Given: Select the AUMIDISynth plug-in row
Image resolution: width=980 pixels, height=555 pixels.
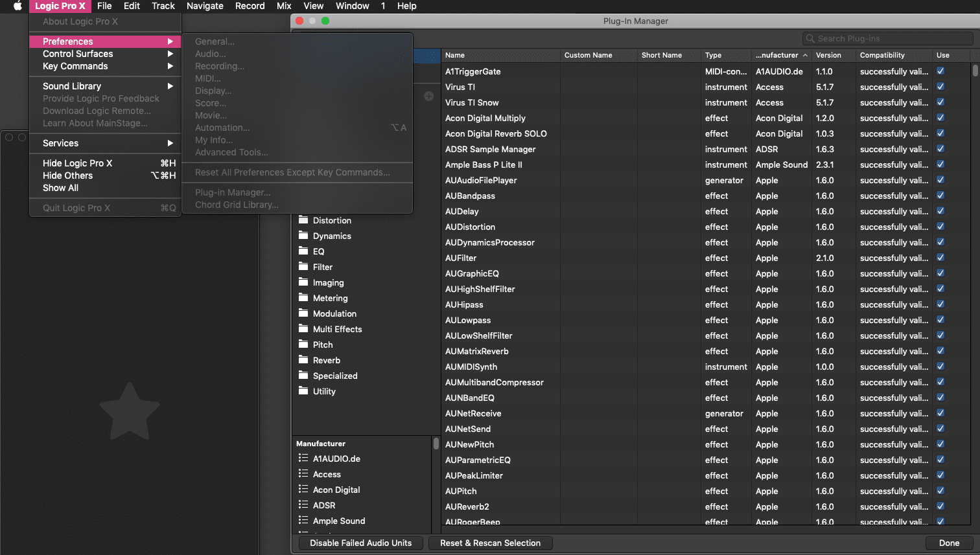Looking at the screenshot, I should point(706,367).
